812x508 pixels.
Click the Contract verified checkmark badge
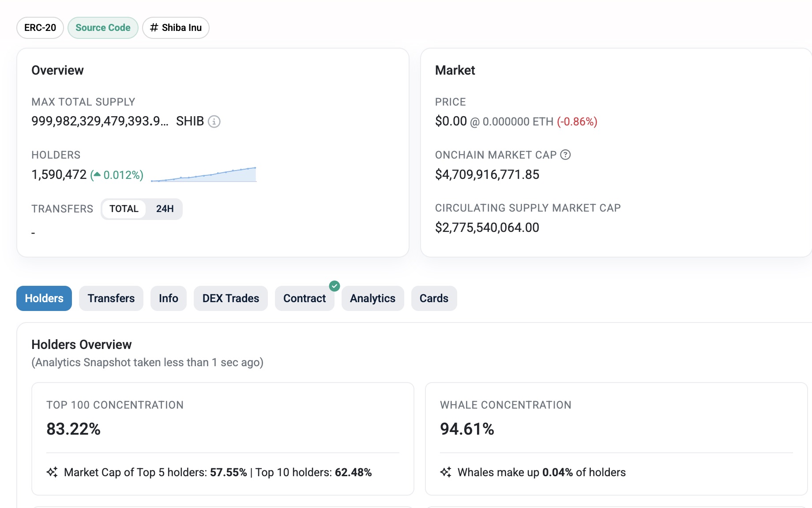point(335,286)
